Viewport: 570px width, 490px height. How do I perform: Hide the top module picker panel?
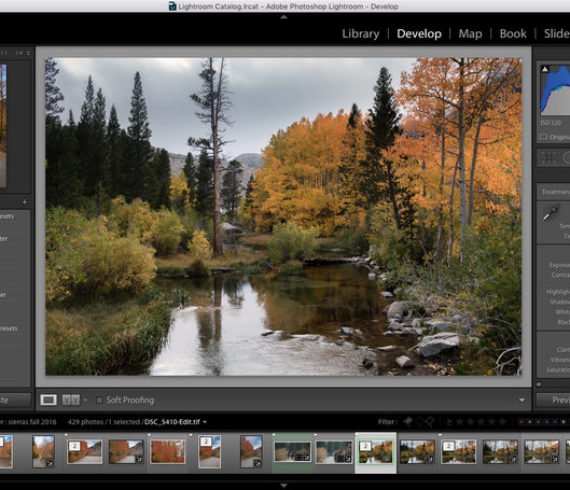(x=284, y=17)
